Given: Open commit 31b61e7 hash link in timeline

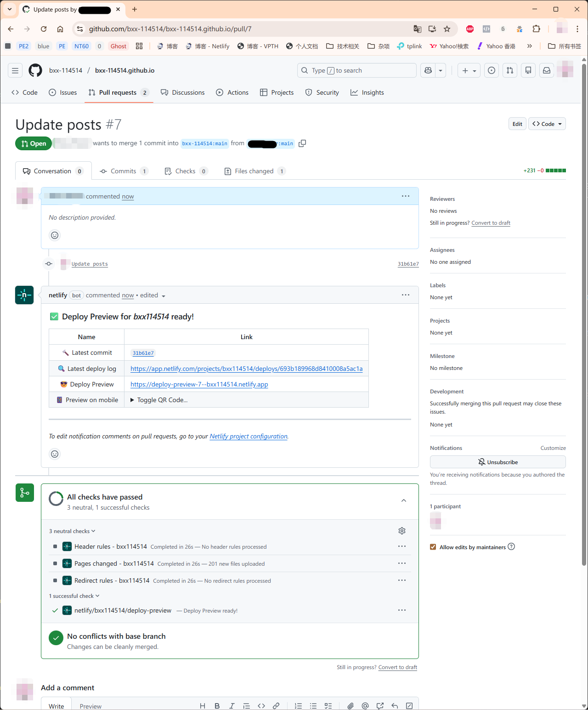Looking at the screenshot, I should 408,264.
